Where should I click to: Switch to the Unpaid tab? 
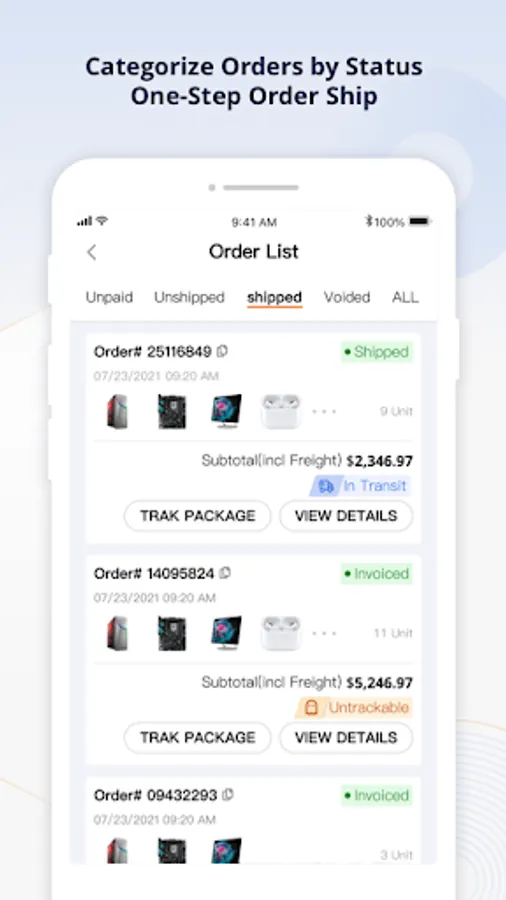pyautogui.click(x=109, y=297)
